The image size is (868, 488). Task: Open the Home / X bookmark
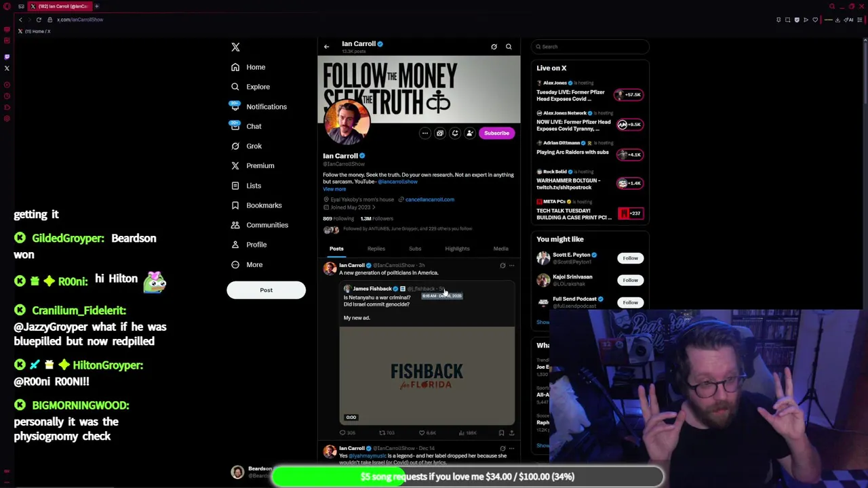(35, 31)
